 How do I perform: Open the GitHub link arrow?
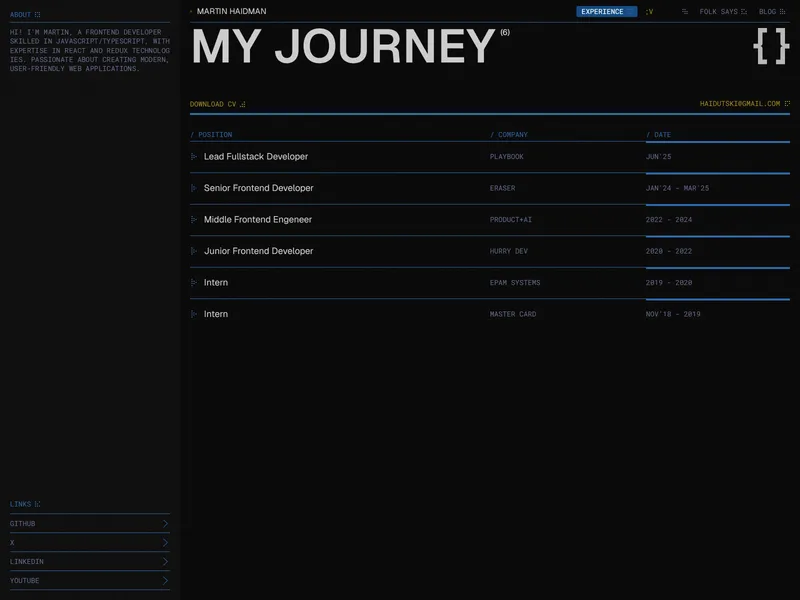pos(165,523)
